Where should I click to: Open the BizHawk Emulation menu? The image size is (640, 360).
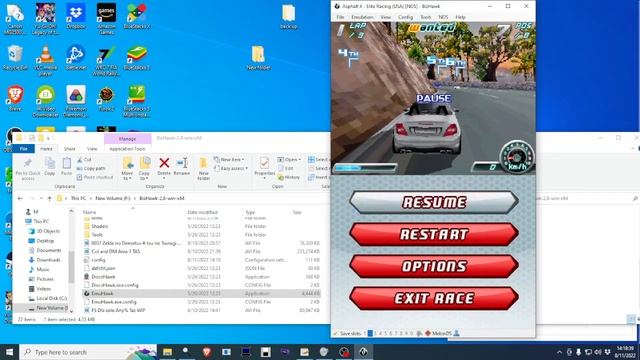pos(362,17)
